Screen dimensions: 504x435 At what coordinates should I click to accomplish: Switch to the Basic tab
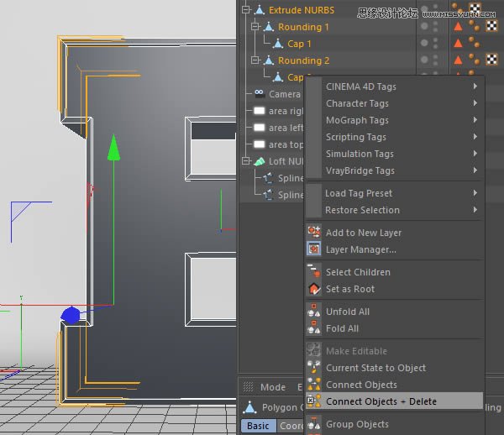pyautogui.click(x=258, y=426)
